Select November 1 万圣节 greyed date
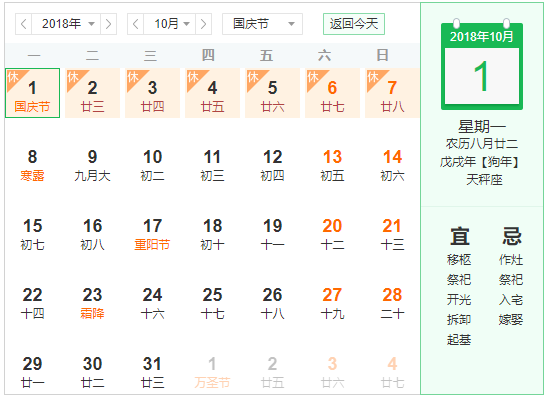The image size is (550, 398). pyautogui.click(x=213, y=372)
